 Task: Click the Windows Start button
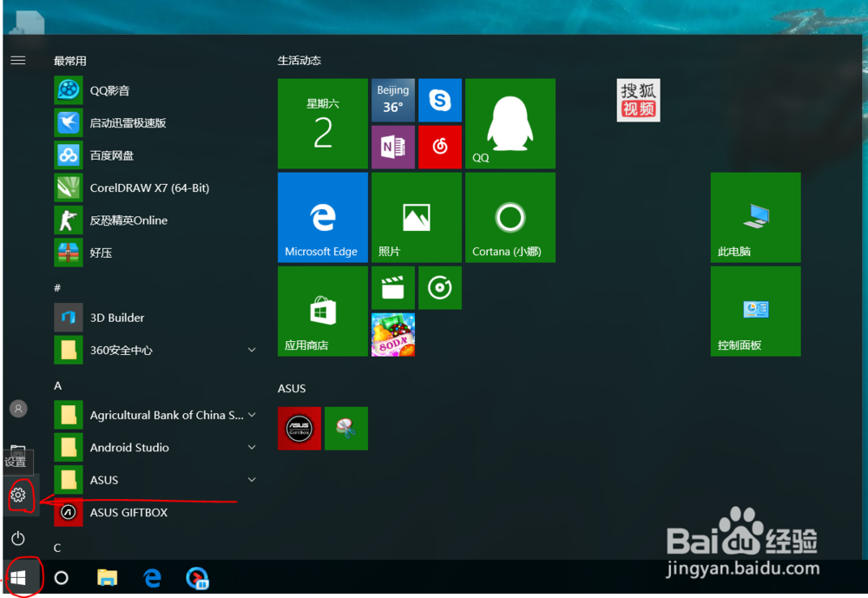pos(18,578)
